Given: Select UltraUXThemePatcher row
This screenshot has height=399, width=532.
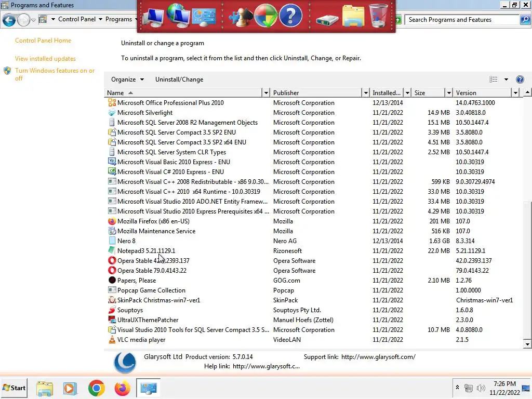Looking at the screenshot, I should coord(312,320).
